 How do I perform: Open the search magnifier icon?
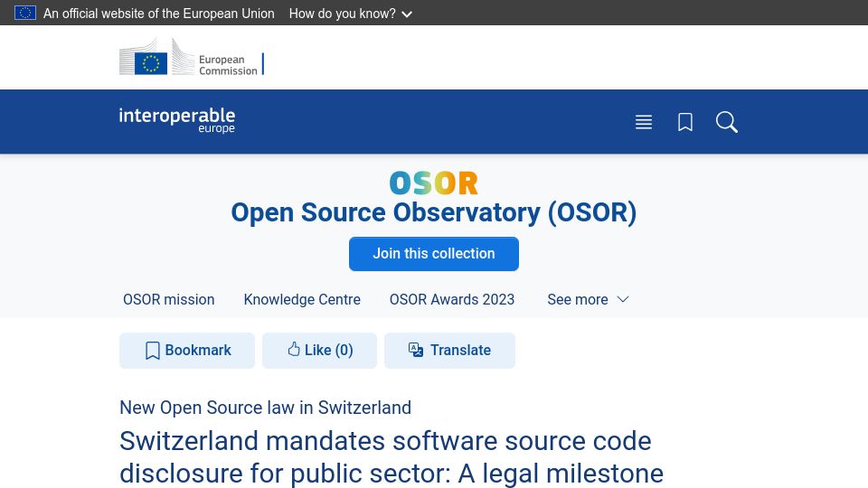coord(726,122)
